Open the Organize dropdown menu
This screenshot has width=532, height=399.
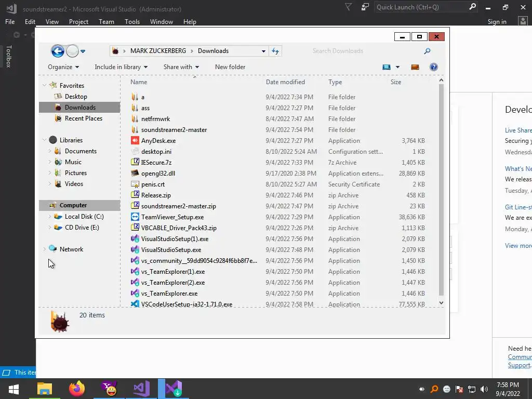coord(63,67)
